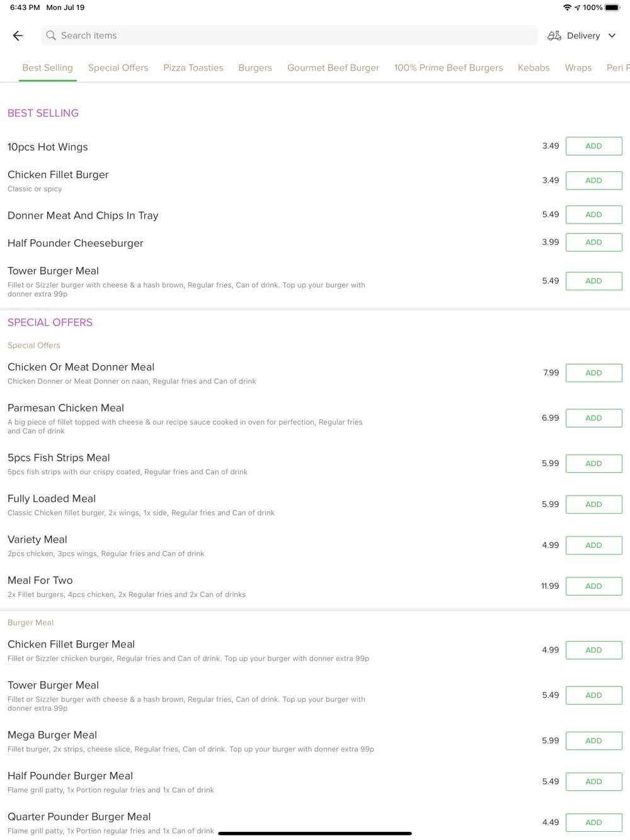Open the Delivery method selector
This screenshot has height=840, width=630.
click(583, 36)
